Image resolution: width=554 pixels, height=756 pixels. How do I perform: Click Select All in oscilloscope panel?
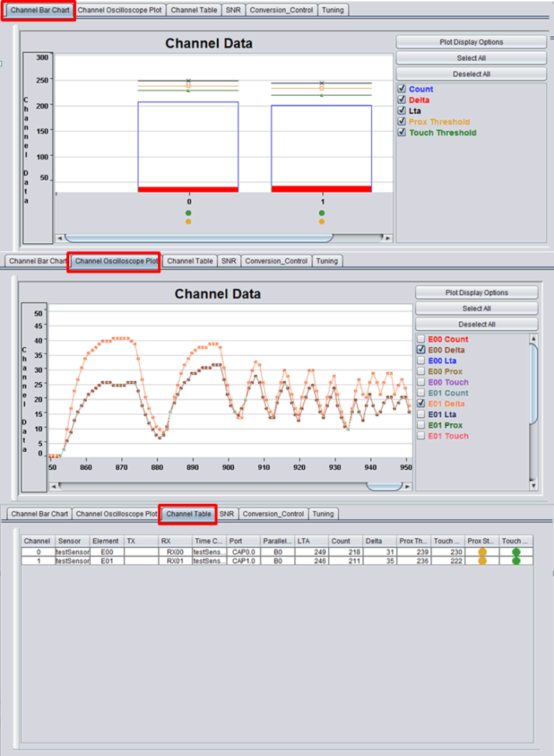(476, 309)
